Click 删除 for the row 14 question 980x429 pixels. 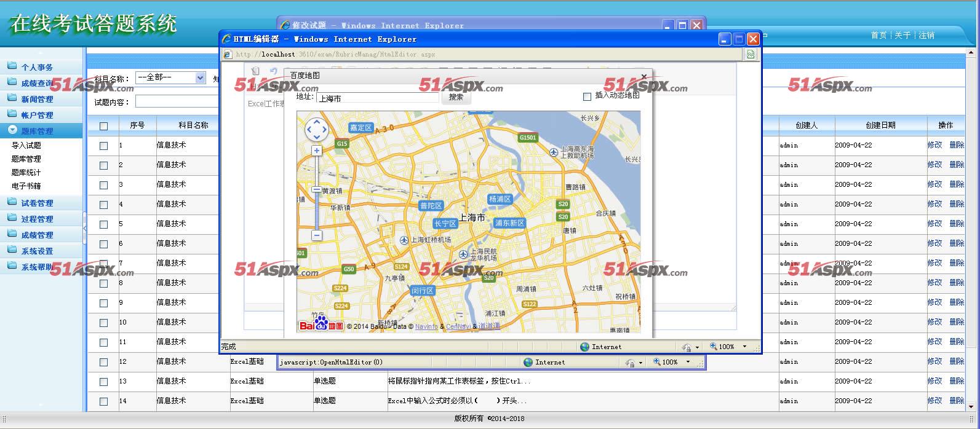957,401
